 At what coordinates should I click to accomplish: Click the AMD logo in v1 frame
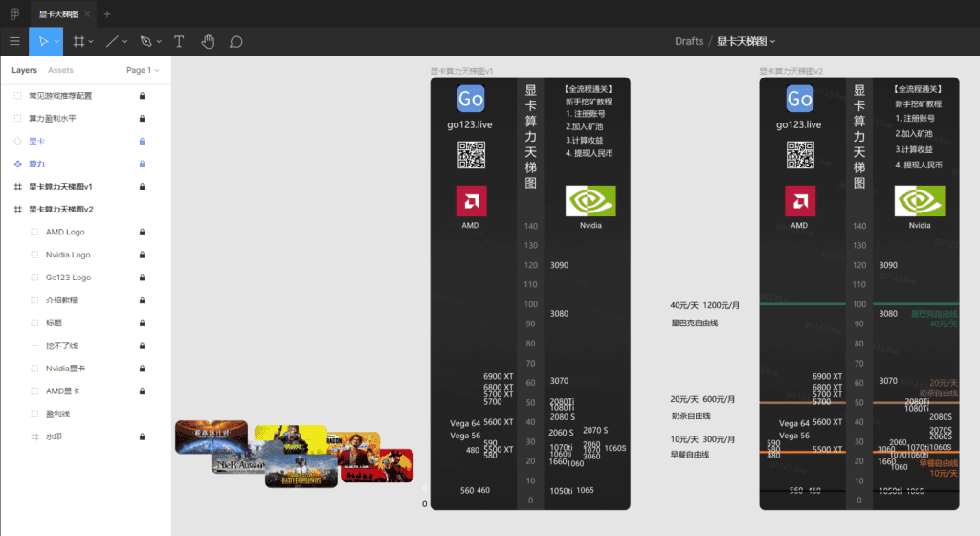click(471, 201)
